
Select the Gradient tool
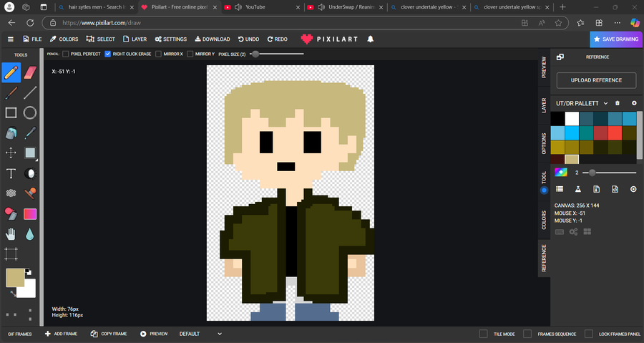coord(30,213)
